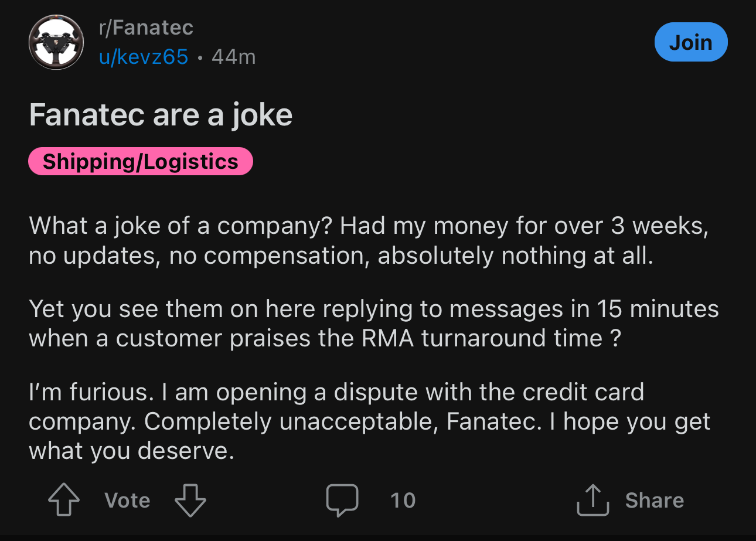
Task: Upvote the Fanatec post
Action: pos(63,501)
